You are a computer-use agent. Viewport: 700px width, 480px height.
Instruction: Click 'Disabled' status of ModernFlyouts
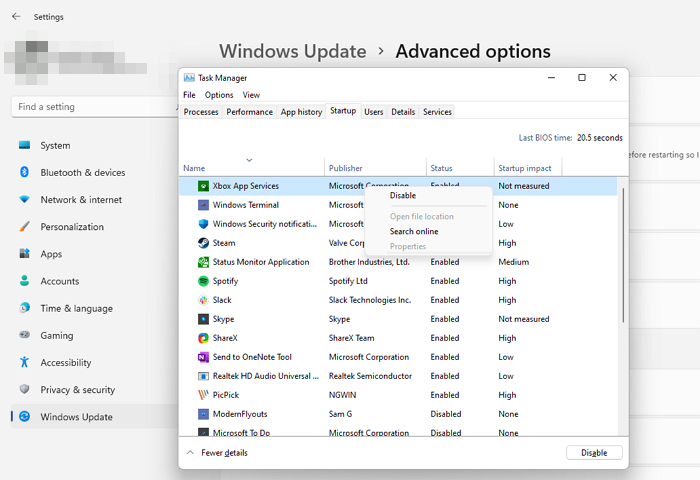(446, 414)
